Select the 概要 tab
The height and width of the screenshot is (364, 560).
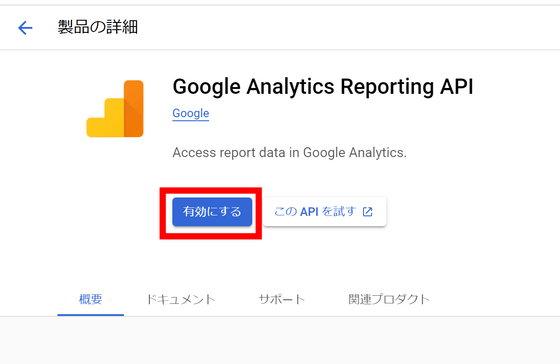[x=90, y=299]
